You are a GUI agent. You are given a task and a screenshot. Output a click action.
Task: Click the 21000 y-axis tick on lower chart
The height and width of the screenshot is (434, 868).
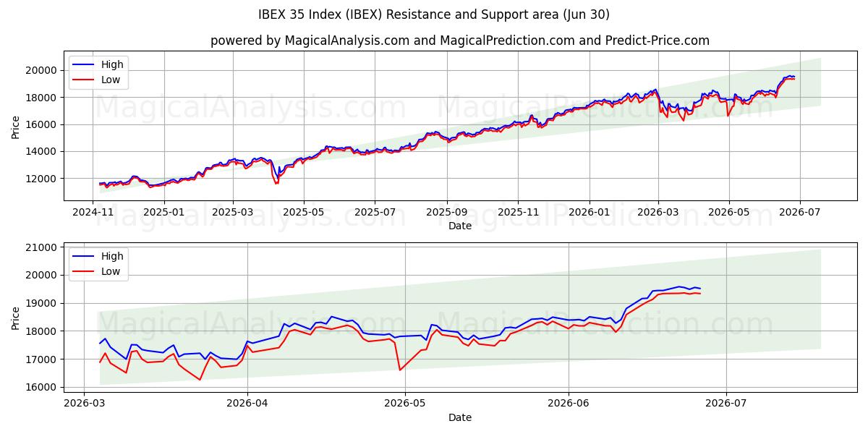coord(43,247)
